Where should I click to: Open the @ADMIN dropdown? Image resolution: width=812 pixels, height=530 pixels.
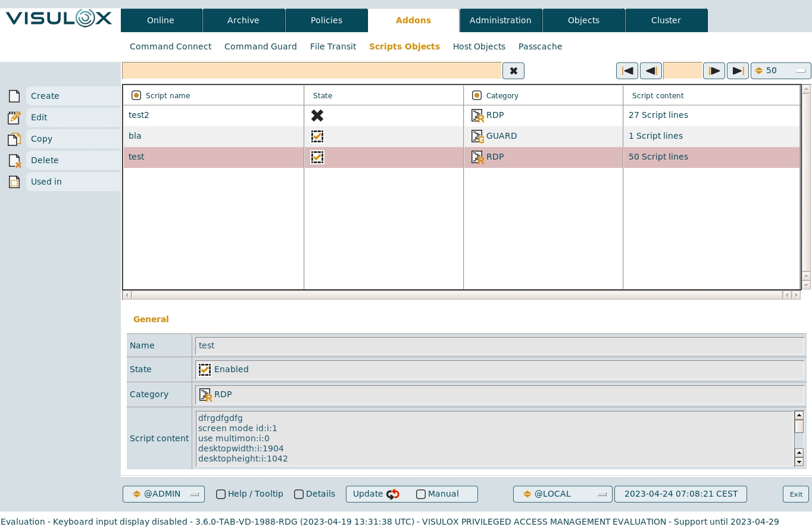point(164,494)
